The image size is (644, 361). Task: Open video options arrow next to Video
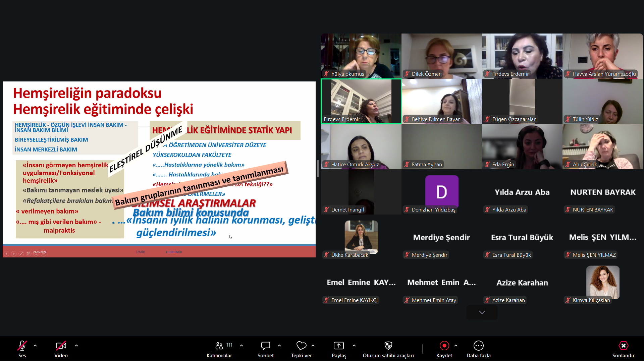[x=76, y=345]
